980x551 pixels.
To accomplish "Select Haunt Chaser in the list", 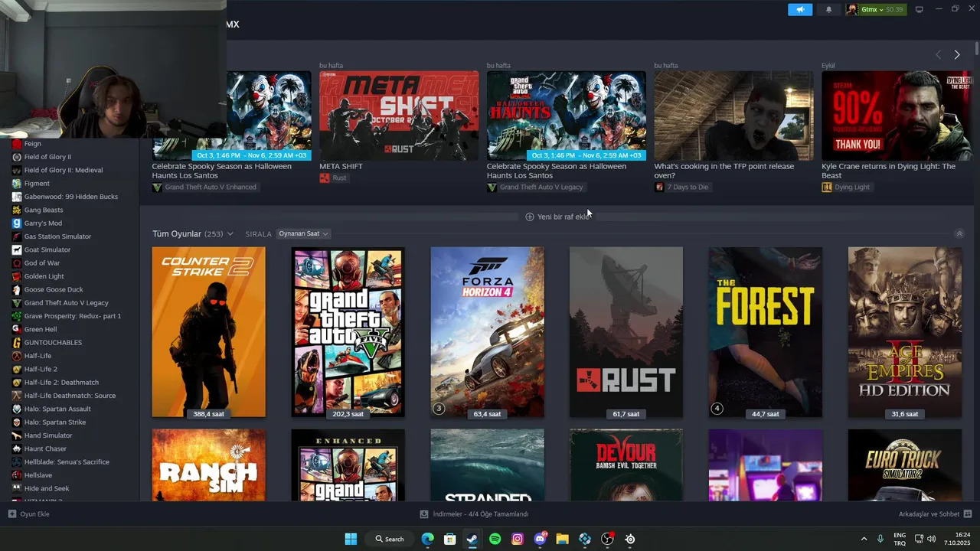I will (45, 448).
